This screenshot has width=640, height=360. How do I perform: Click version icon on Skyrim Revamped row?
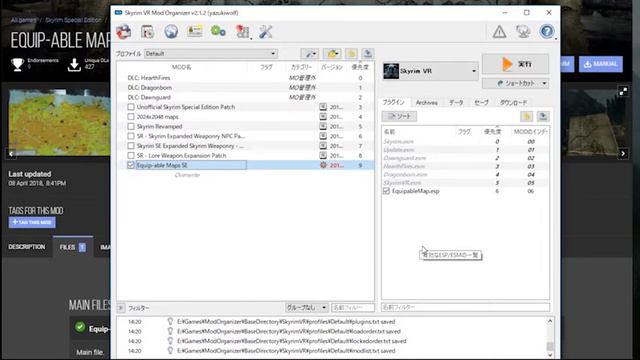click(323, 127)
